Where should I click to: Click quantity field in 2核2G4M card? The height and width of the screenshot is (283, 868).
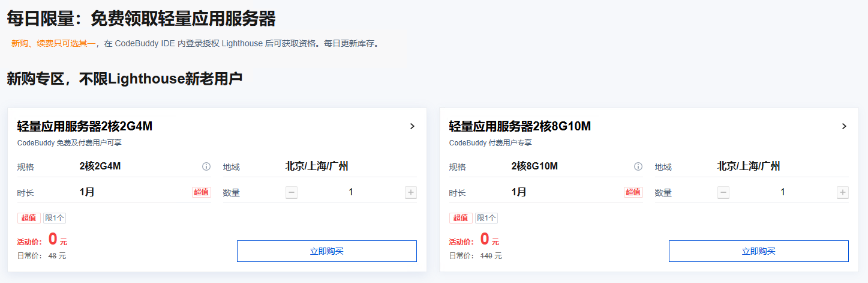351,192
